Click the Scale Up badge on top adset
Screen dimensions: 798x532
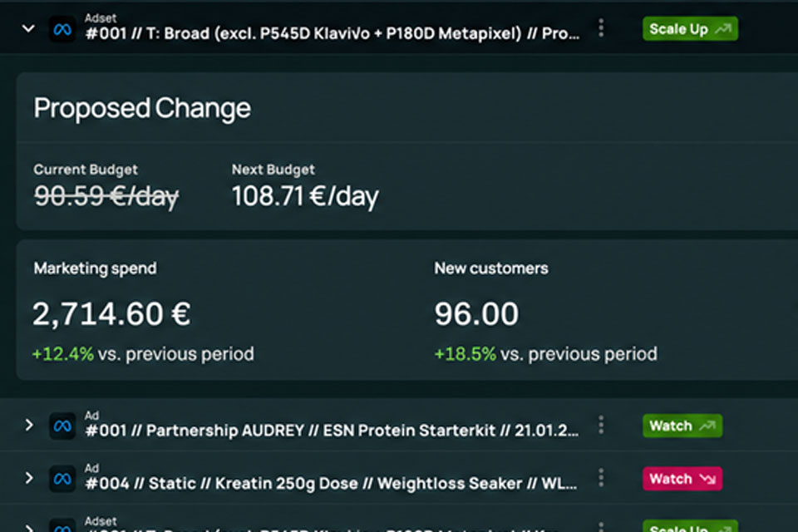(x=690, y=29)
